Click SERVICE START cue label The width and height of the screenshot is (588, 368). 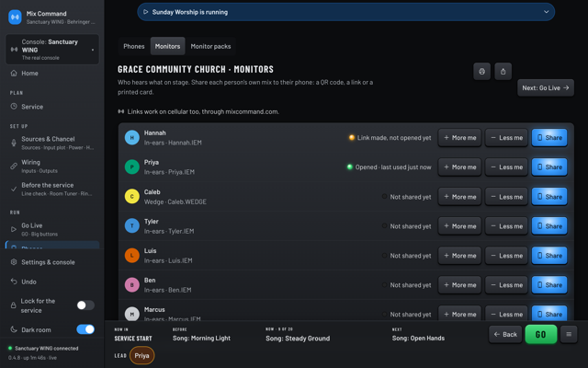[133, 339]
